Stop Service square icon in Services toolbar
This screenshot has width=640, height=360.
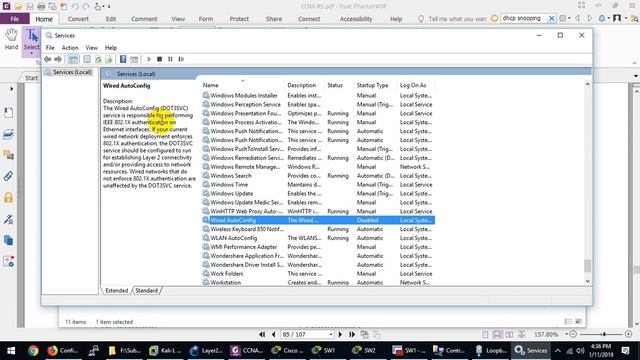tap(160, 59)
